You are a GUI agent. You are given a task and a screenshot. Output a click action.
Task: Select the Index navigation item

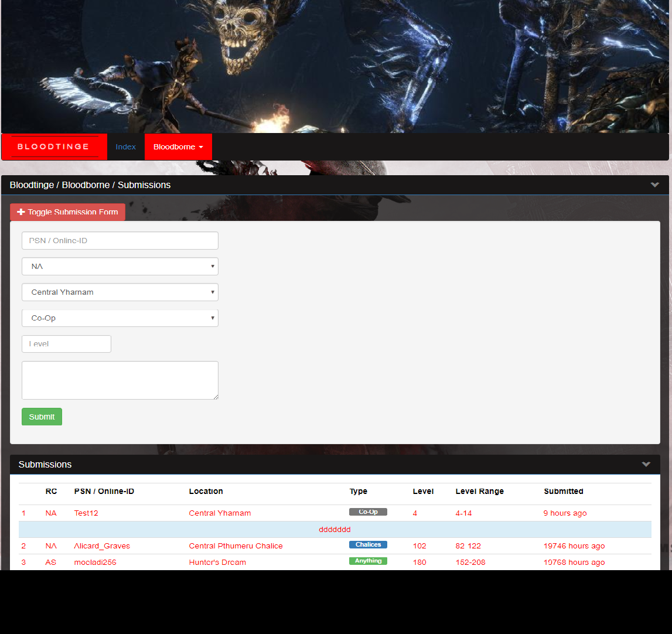pyautogui.click(x=125, y=146)
